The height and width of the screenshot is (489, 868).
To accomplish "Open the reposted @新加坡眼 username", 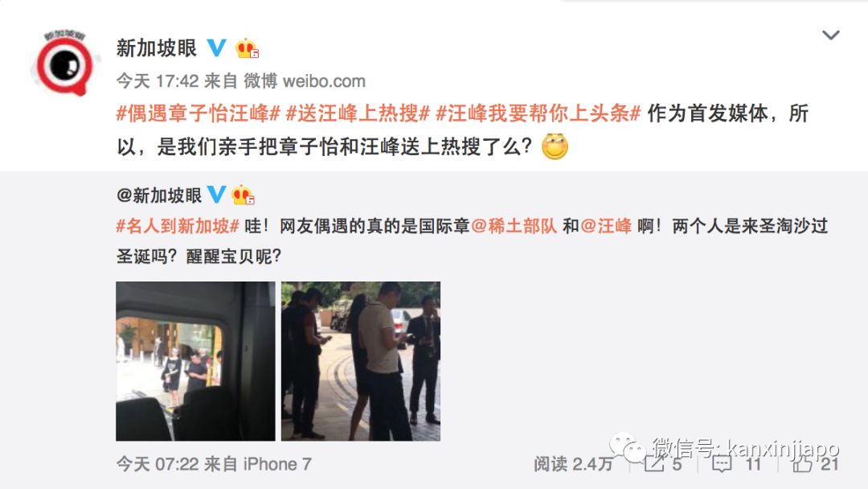I will (x=159, y=195).
